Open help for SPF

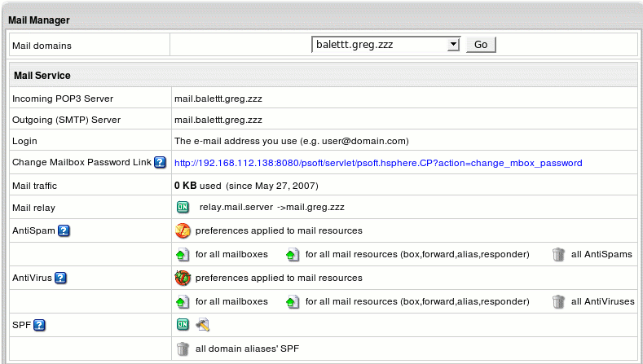tap(38, 326)
